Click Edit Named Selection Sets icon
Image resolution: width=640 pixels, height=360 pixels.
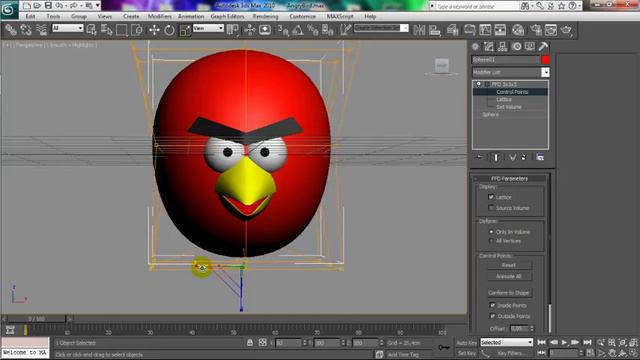click(345, 29)
